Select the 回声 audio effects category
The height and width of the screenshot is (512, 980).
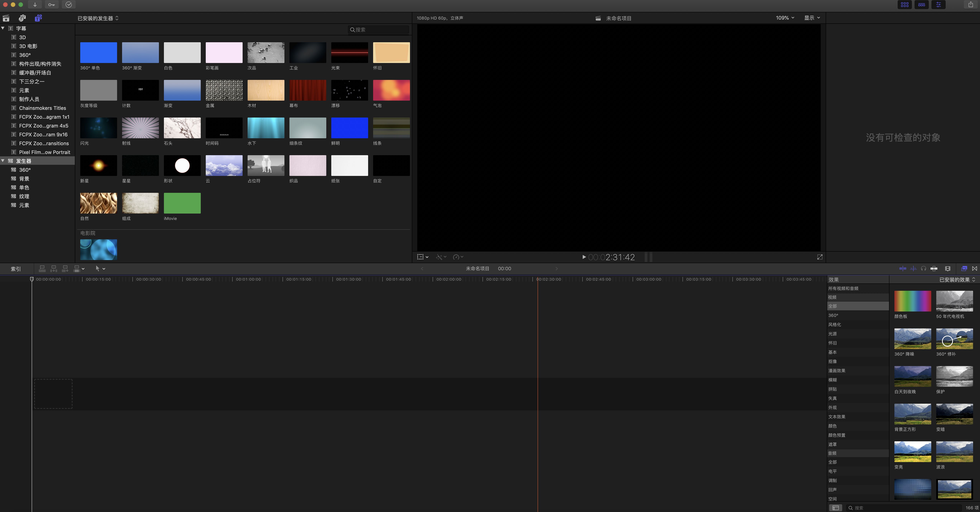(858, 490)
